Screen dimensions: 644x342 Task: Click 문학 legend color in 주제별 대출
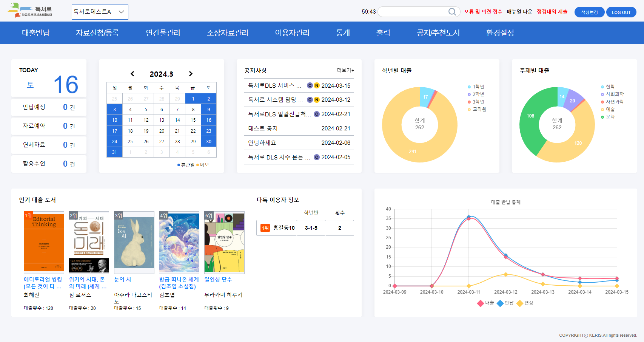pyautogui.click(x=602, y=117)
